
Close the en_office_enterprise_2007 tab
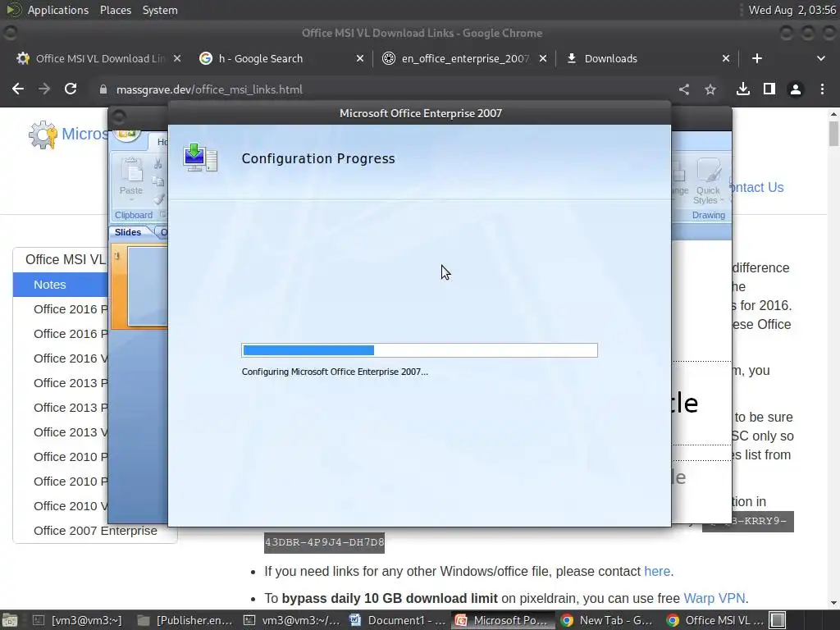pyautogui.click(x=543, y=58)
